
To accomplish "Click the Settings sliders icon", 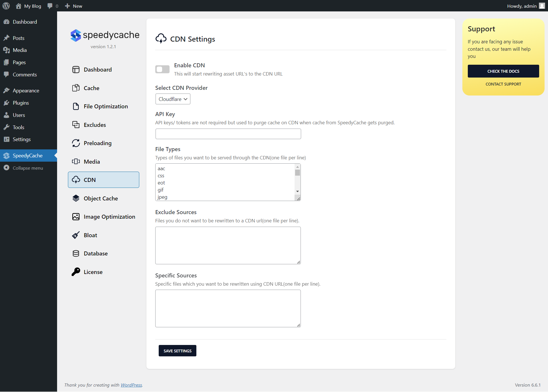I will pyautogui.click(x=6, y=139).
